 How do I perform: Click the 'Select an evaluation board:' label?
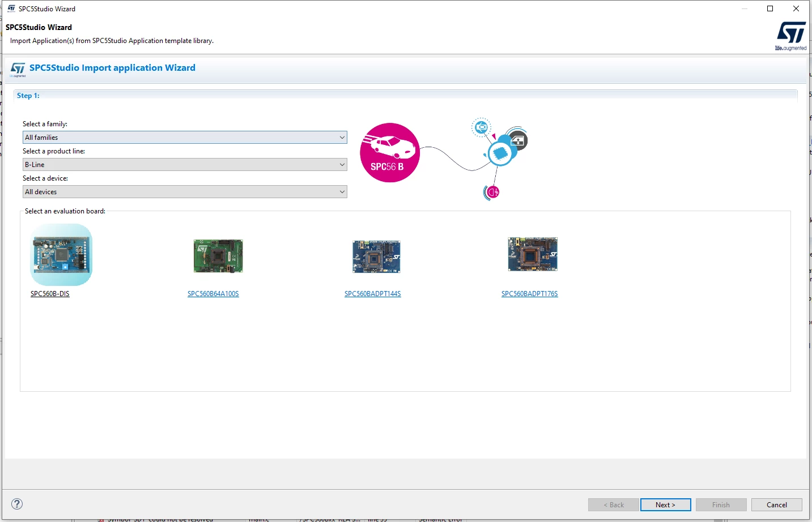pyautogui.click(x=65, y=211)
